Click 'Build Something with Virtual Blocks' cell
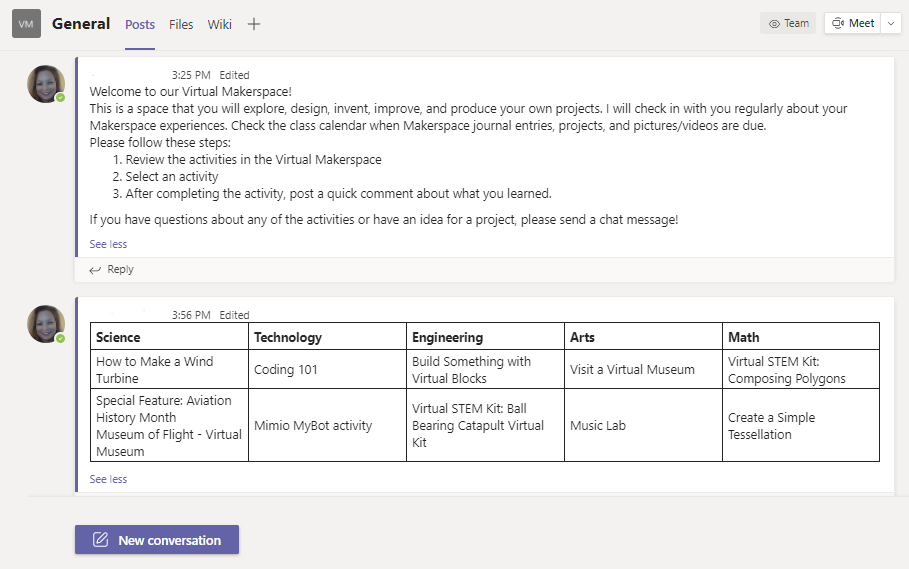909x569 pixels. (x=486, y=369)
